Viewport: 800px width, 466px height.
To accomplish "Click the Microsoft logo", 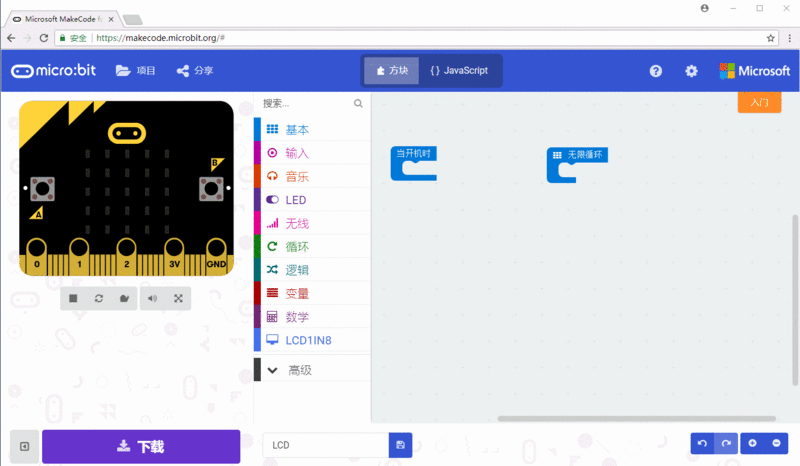I will tap(755, 71).
